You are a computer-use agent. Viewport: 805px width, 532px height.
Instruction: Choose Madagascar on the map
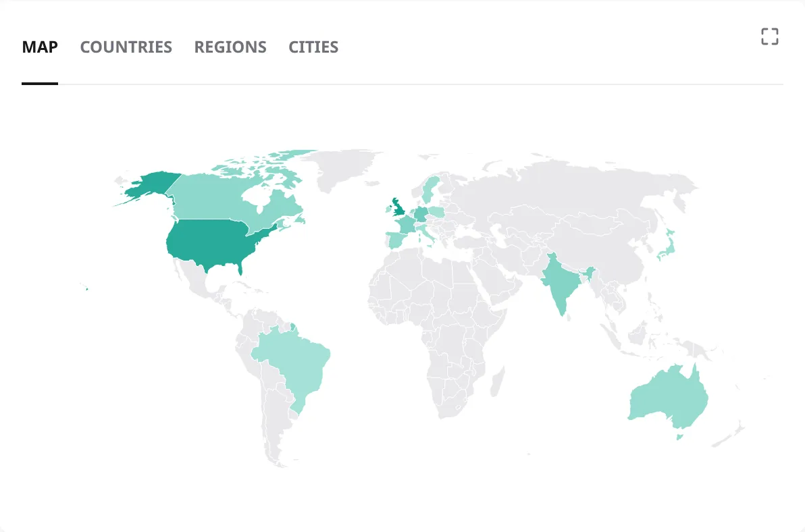pos(497,382)
